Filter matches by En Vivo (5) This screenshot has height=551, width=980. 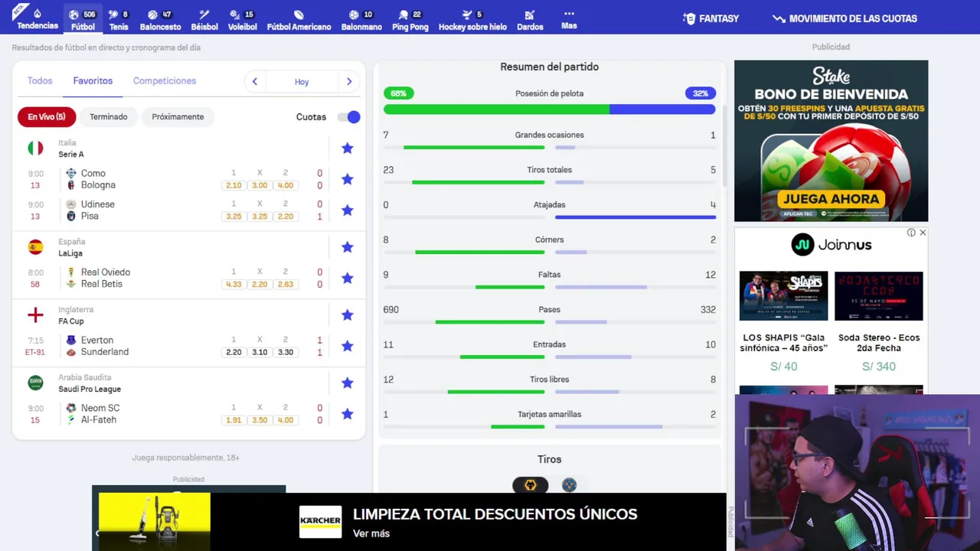click(47, 117)
